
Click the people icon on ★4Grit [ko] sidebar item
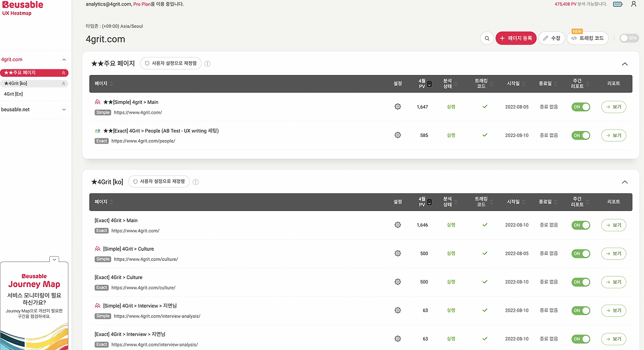click(63, 84)
